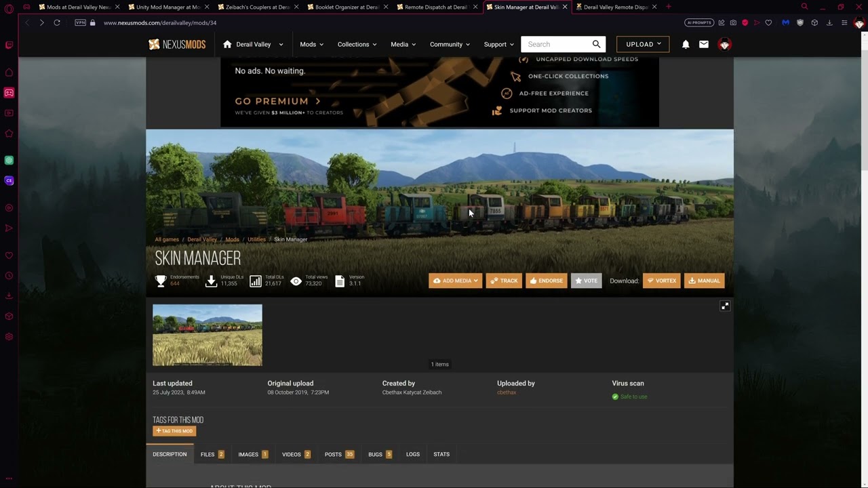Open ChatGPT green sidebar icon

pos(9,161)
